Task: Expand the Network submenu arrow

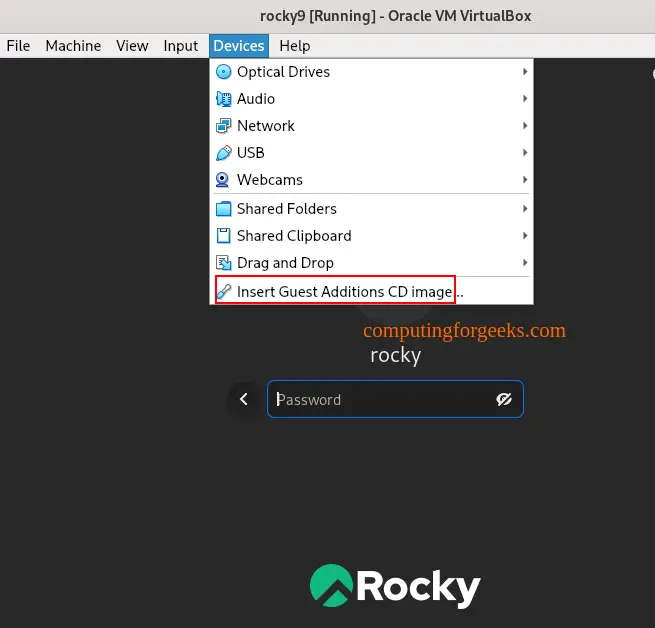Action: (x=525, y=126)
